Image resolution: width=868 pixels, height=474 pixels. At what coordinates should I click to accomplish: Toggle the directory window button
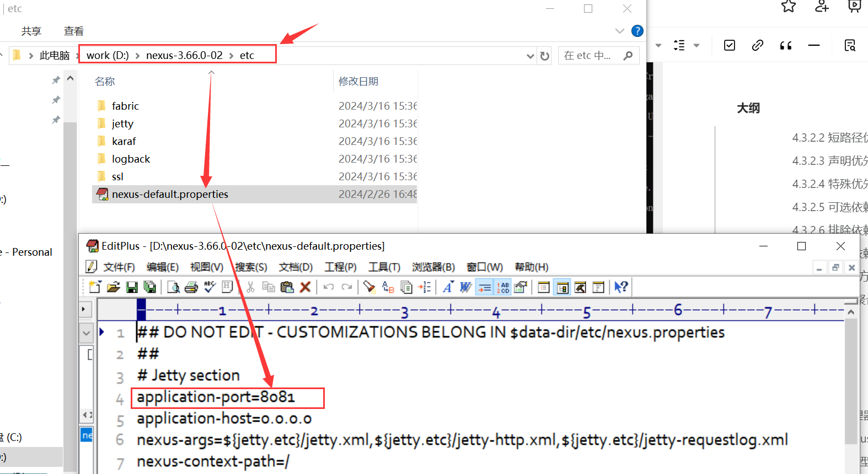(x=562, y=287)
